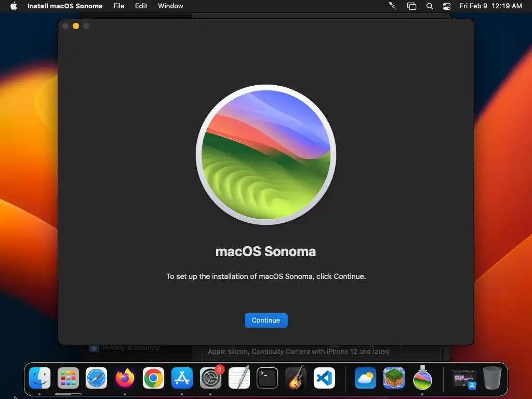Open the Trash from the Dock
Image resolution: width=532 pixels, height=399 pixels.
(x=493, y=378)
